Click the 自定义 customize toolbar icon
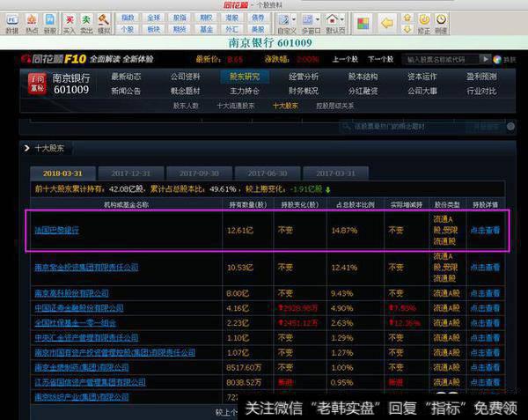Viewport: 528px width, 420px height. [x=284, y=20]
